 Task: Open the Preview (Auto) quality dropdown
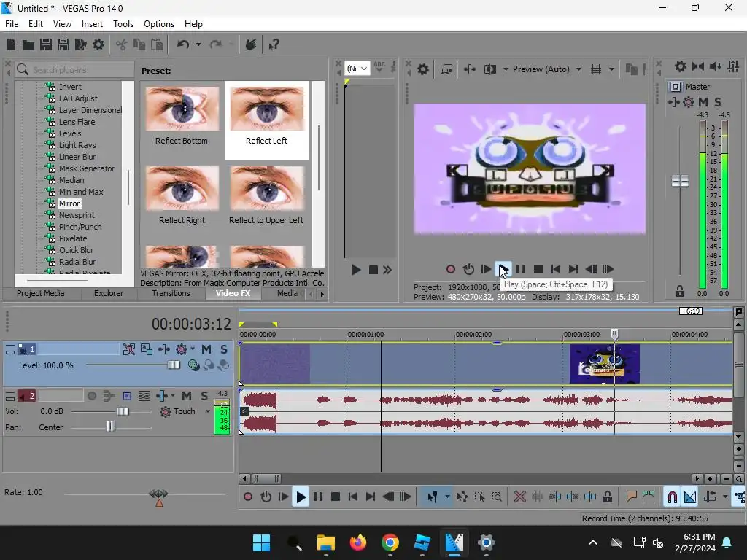[x=578, y=69]
